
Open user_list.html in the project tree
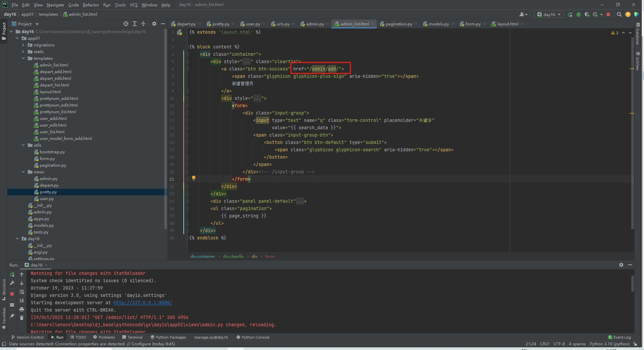52,132
